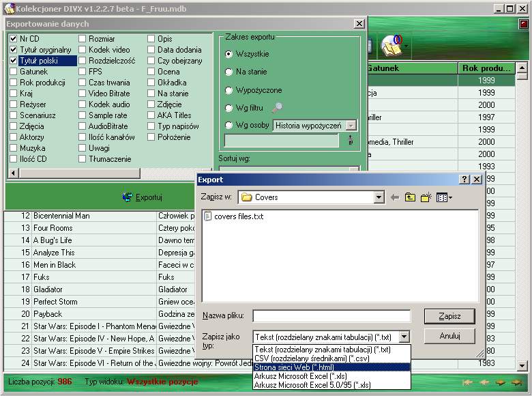Expand the Historia wypożyczeń combo box
The image size is (532, 396).
(351, 125)
